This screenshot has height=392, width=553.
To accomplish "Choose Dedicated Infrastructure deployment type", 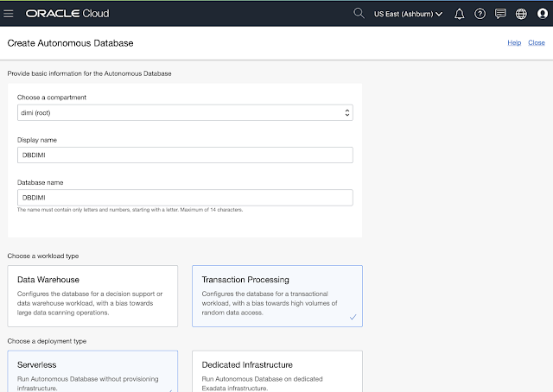I will [276, 371].
